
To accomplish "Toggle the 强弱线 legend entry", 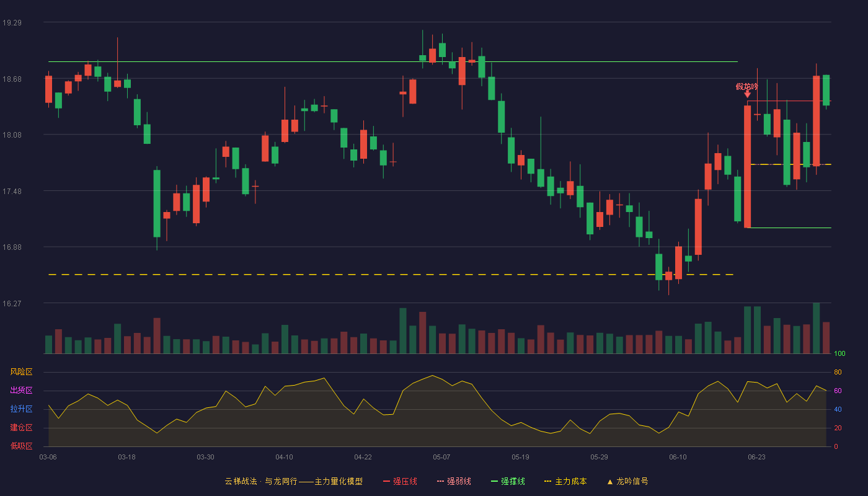I will pos(454,481).
